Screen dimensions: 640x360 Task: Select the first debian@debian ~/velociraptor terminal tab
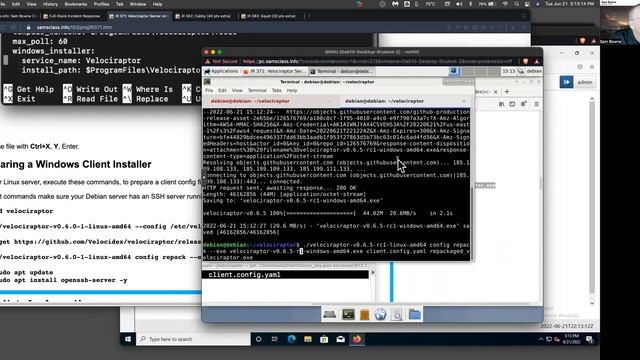271,101
